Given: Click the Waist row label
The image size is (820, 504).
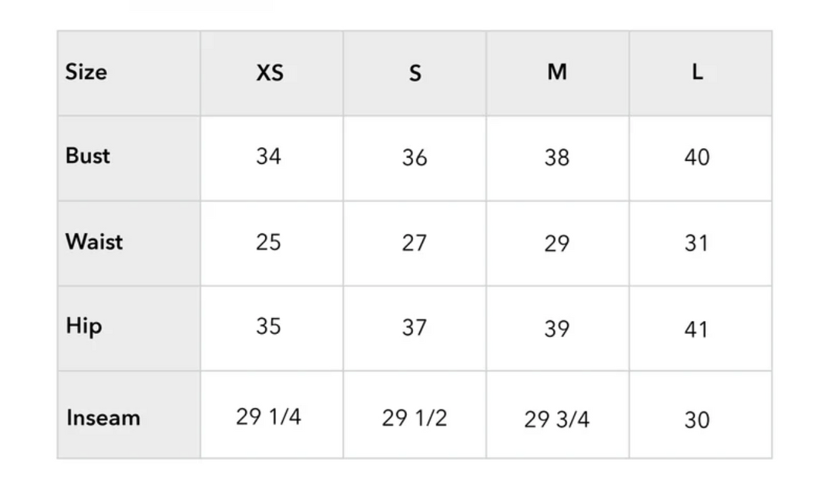Looking at the screenshot, I should tap(94, 241).
